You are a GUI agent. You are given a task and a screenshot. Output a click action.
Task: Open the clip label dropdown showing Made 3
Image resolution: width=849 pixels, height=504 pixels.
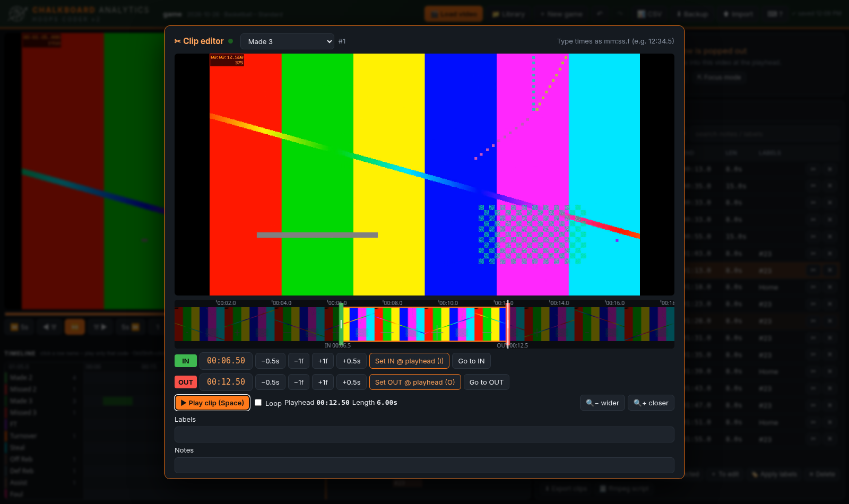click(287, 41)
